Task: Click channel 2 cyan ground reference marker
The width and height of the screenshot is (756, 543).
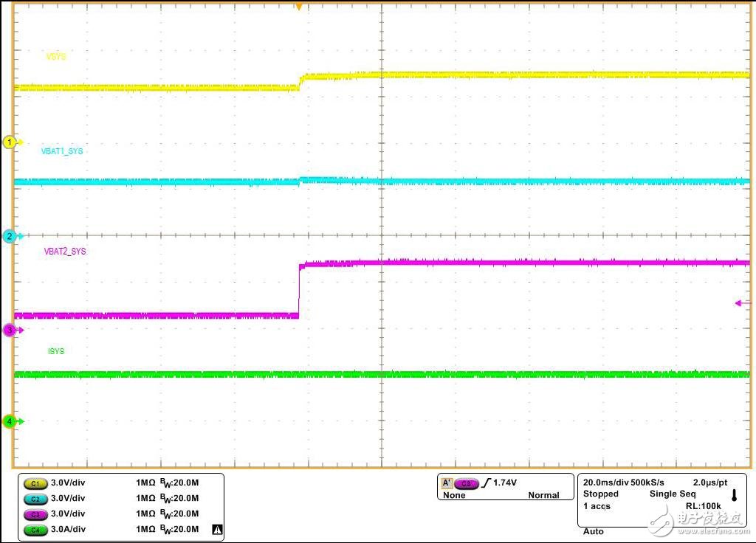Action: 10,236
